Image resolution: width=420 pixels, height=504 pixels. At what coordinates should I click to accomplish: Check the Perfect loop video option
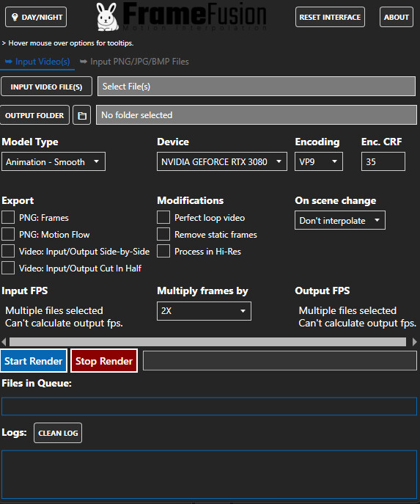point(163,218)
